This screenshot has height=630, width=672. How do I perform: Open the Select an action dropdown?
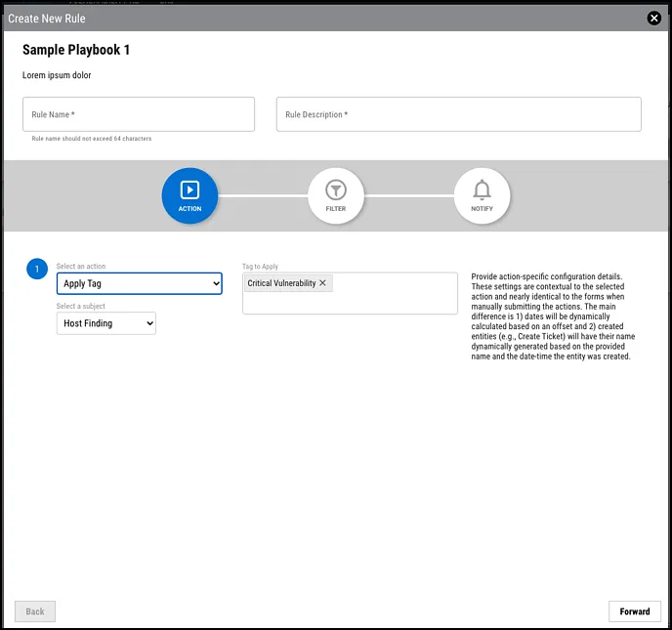140,283
